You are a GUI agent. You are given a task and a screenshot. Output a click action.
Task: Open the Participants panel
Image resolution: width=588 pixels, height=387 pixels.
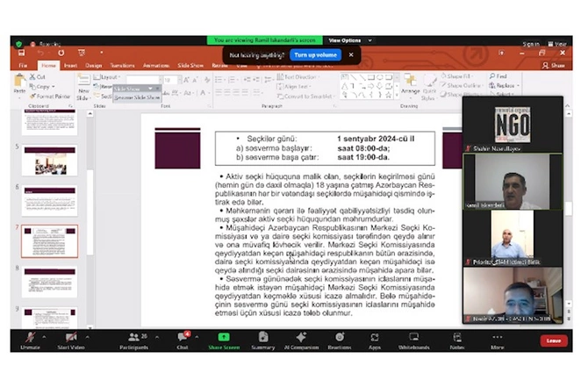tap(134, 340)
